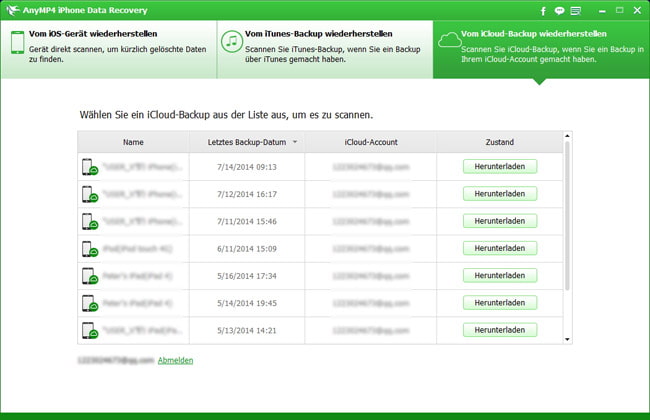Select the date cell 7/14/2014 09:13
The width and height of the screenshot is (650, 420).
[x=247, y=167]
